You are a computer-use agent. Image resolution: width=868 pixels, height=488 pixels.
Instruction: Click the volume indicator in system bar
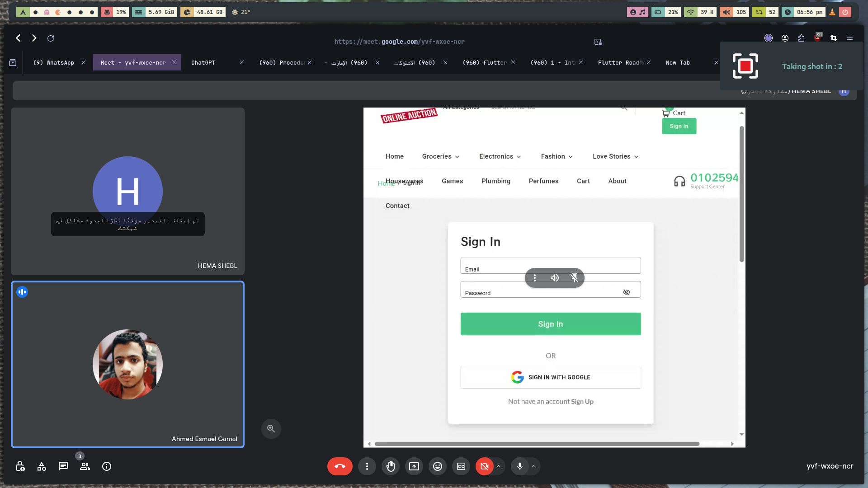[735, 12]
